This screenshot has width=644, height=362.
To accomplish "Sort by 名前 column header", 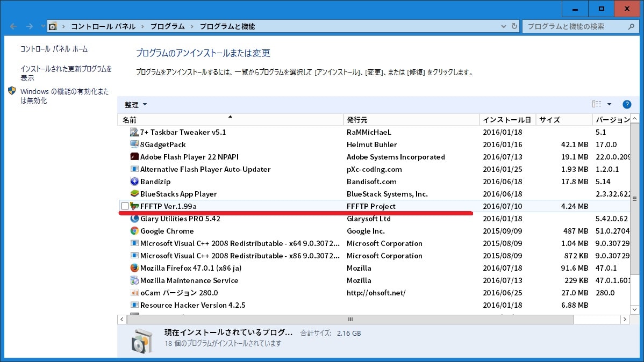I will [230, 119].
